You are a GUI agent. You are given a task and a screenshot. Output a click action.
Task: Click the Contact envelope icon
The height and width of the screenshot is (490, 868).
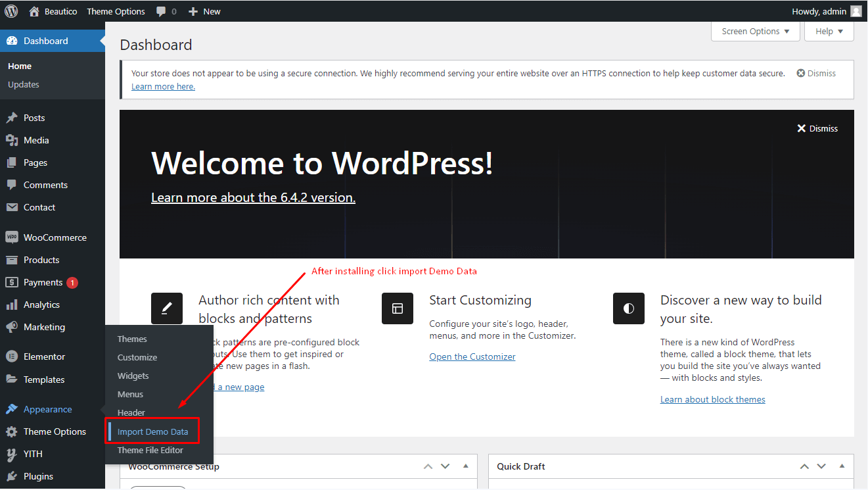click(x=12, y=207)
